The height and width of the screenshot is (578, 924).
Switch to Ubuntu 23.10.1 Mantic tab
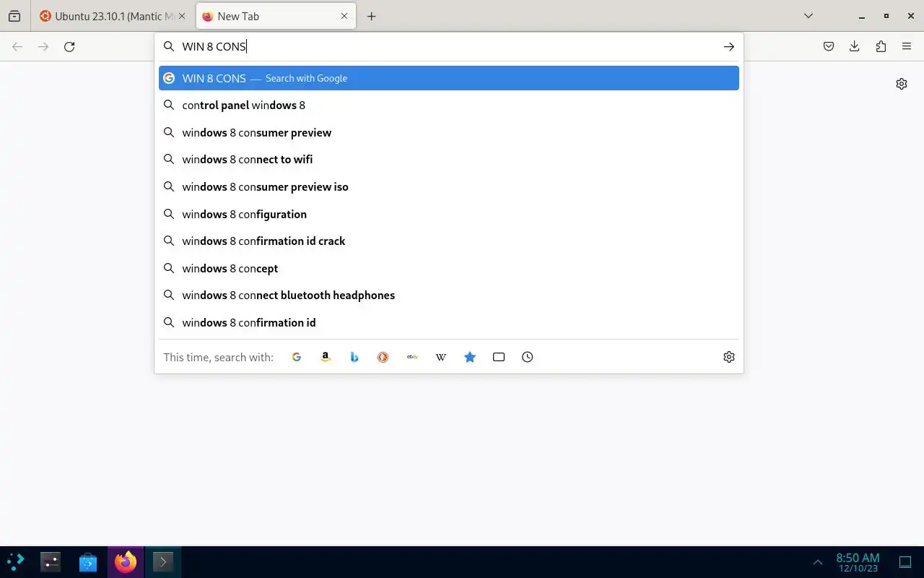[113, 16]
